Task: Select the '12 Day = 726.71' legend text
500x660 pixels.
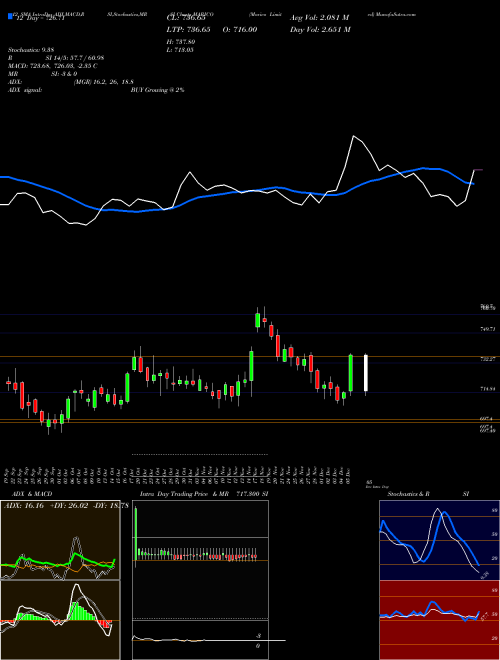Action: click(39, 19)
